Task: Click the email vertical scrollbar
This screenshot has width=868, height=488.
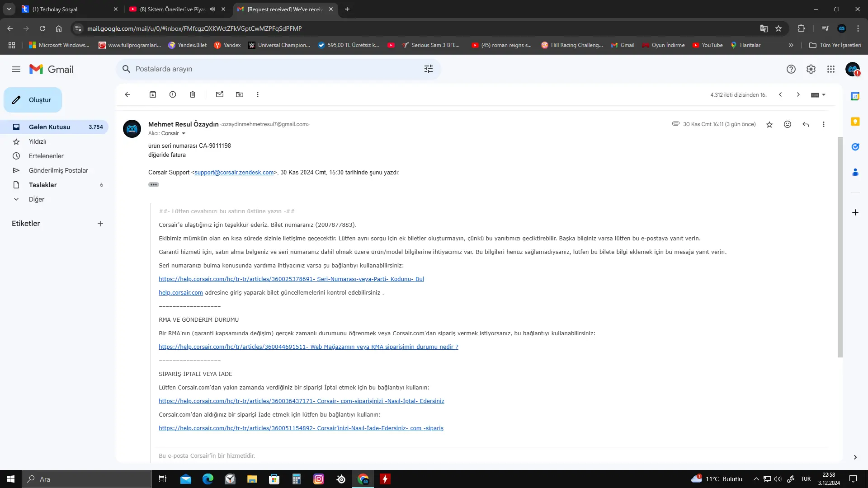Action: pos(840,247)
